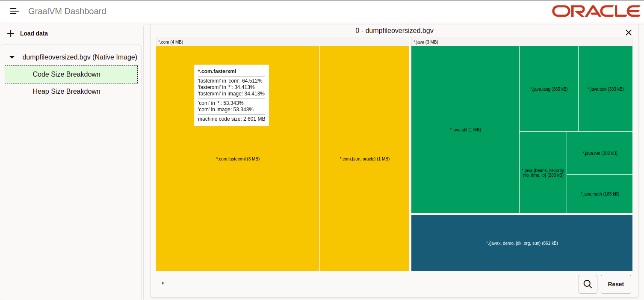Click the *.com (4 MB) group header
This screenshot has height=300, width=644.
282,42
